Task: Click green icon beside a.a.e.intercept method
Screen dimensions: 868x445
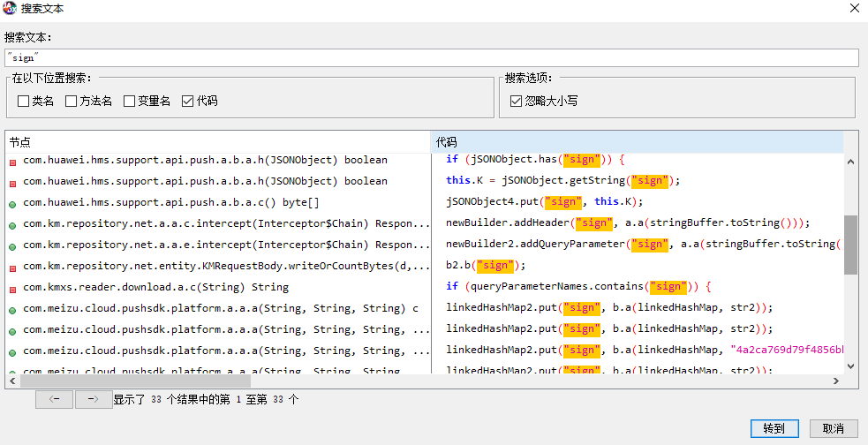Action: 13,245
